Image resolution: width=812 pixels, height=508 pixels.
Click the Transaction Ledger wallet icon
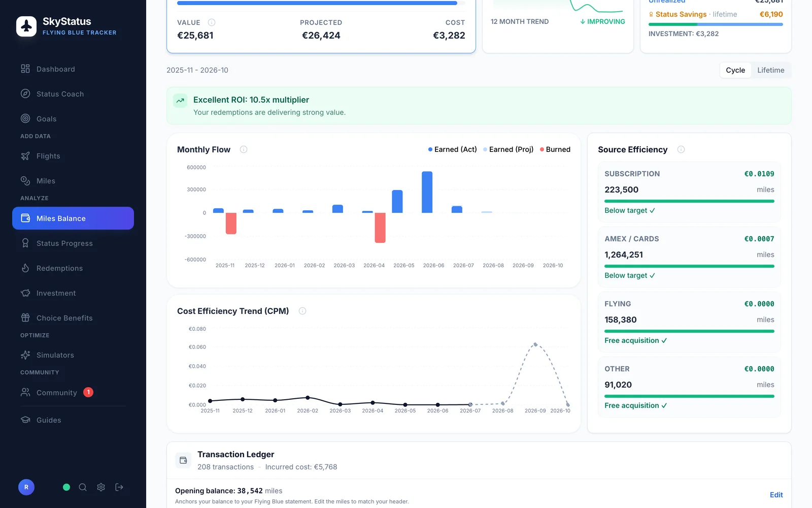pos(183,460)
